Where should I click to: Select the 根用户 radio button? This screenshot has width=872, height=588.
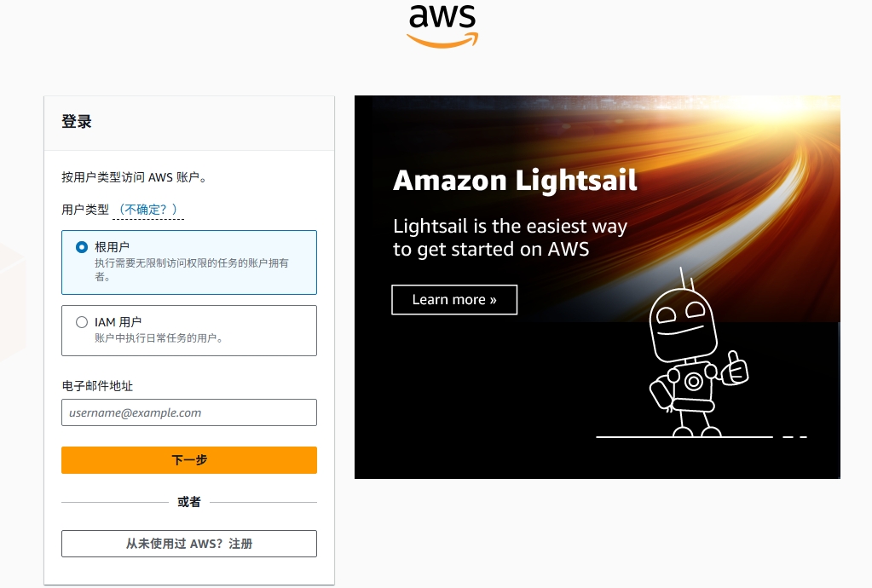(x=82, y=247)
